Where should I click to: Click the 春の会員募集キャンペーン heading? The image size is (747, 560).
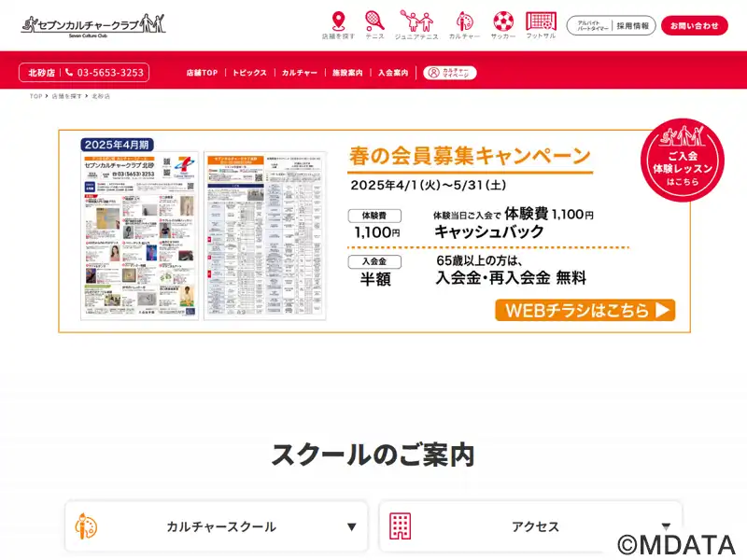point(470,156)
